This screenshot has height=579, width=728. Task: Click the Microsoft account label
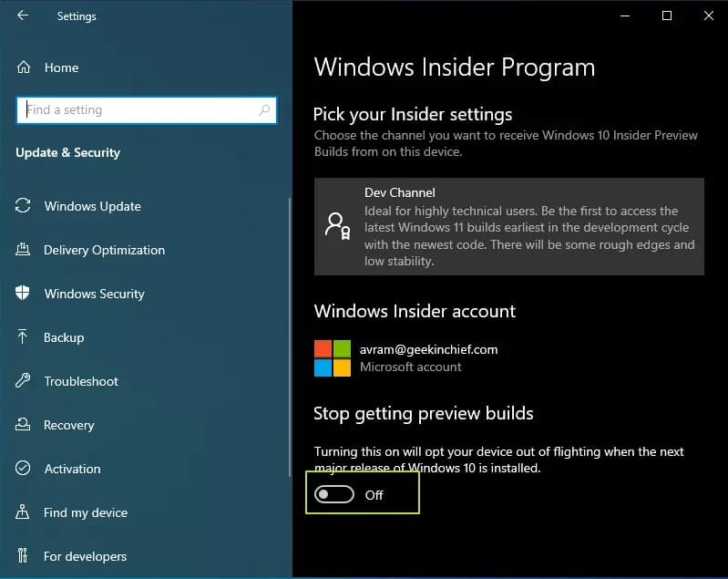coord(410,367)
